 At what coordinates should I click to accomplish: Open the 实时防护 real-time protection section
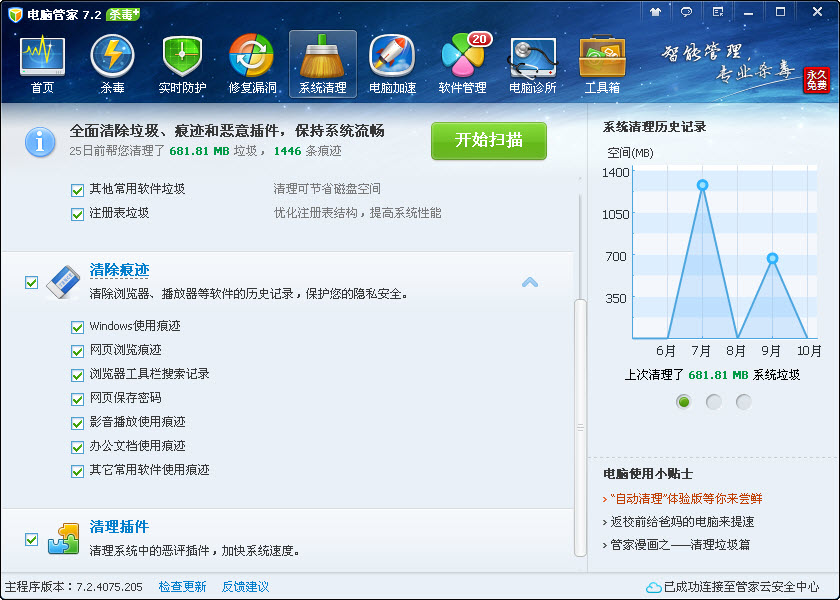click(x=182, y=64)
